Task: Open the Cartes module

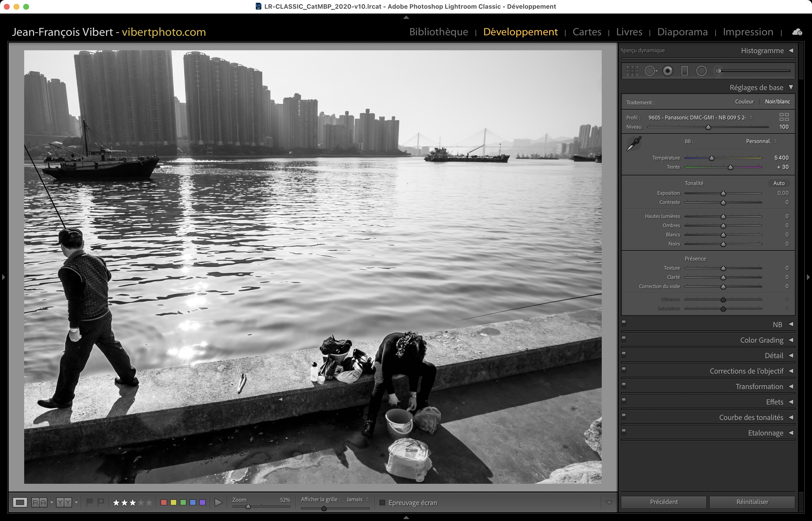Action: [x=587, y=32]
